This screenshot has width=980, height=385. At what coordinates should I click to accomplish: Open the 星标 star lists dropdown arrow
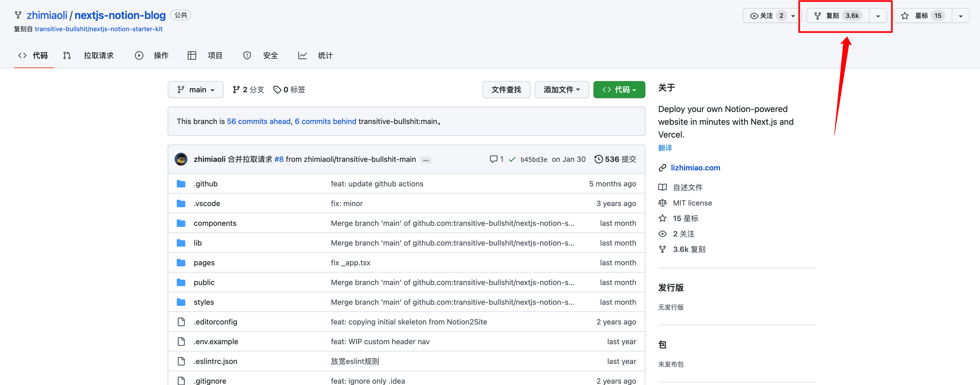pyautogui.click(x=961, y=16)
